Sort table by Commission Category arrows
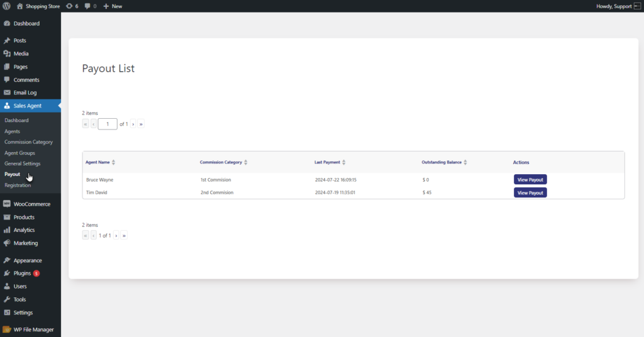This screenshot has height=337, width=644. coord(246,162)
